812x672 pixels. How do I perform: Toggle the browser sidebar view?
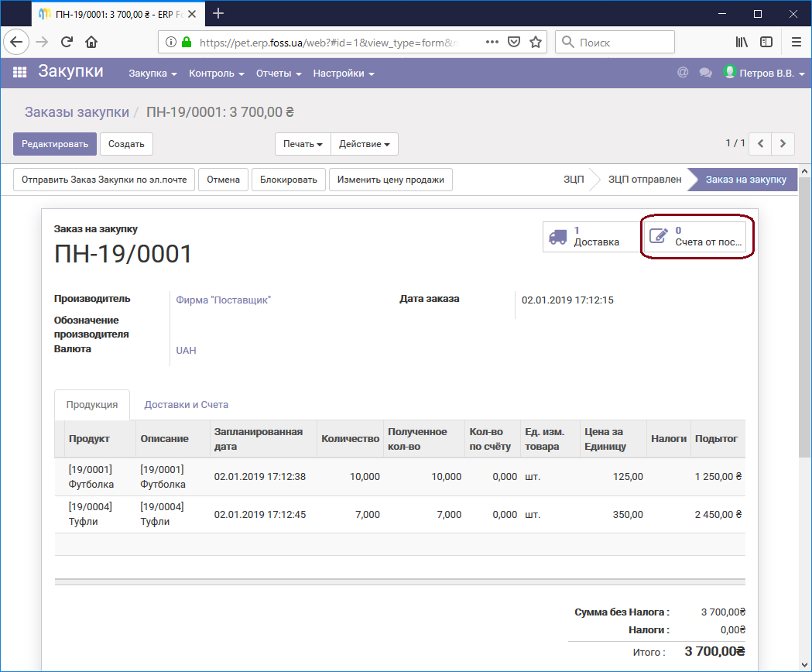point(766,42)
